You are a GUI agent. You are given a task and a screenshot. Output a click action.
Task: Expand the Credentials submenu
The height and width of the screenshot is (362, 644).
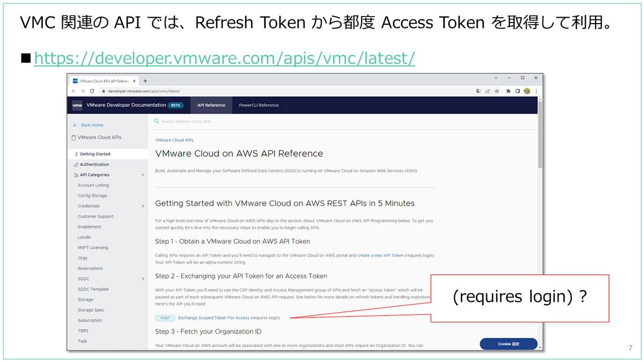[143, 205]
